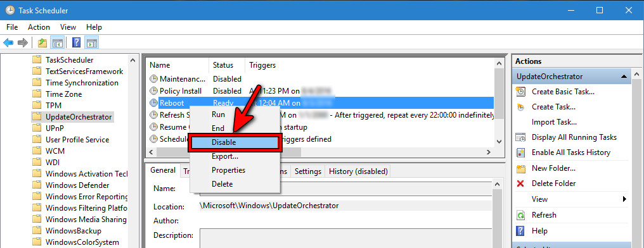This screenshot has height=248, width=644.
Task: Click the Forward arrow toolbar icon
Action: (x=23, y=42)
